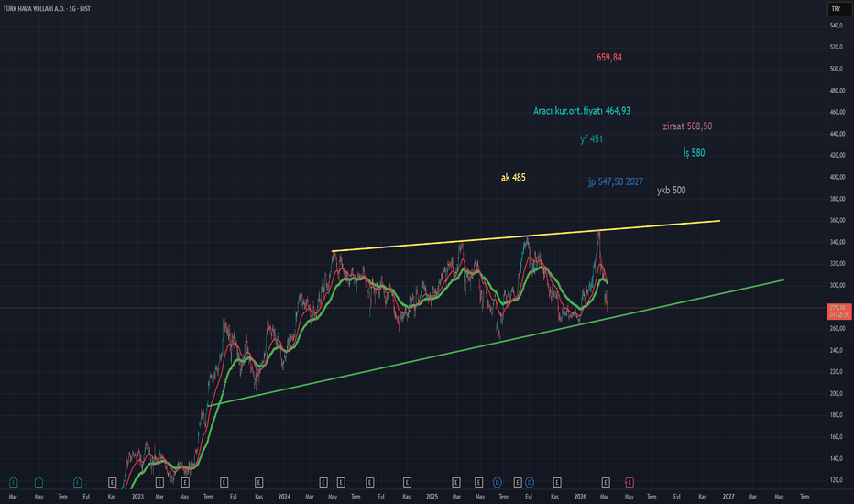Select the 'ziraat 508,50' annotation
The image size is (854, 504).
tap(687, 126)
